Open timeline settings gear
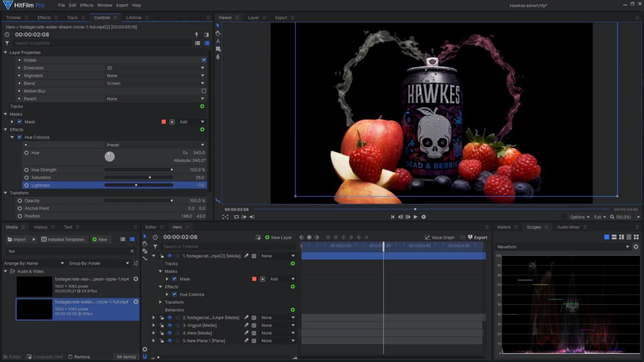This screenshot has width=644, height=362. (x=145, y=349)
